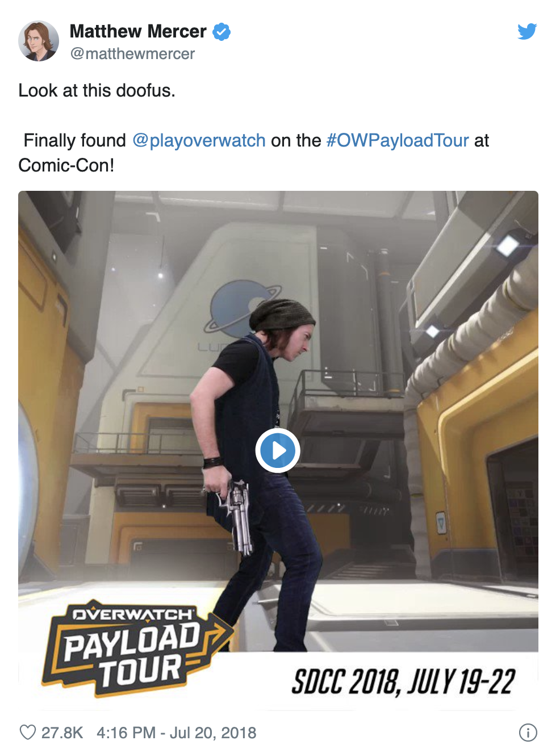The width and height of the screenshot is (560, 753).
Task: Click the blue verified badge
Action: (222, 32)
